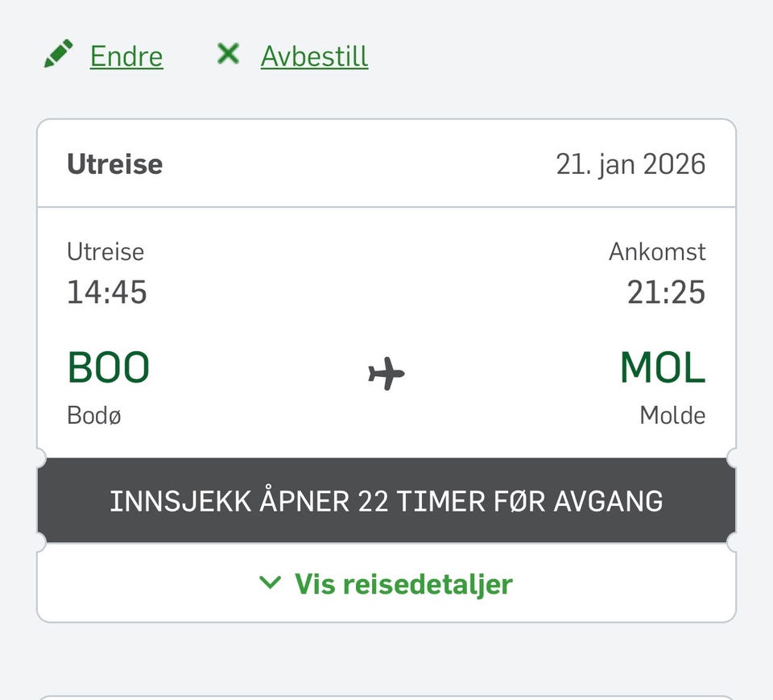This screenshot has height=700, width=773.
Task: Click the green X cancel icon
Action: pos(228,53)
